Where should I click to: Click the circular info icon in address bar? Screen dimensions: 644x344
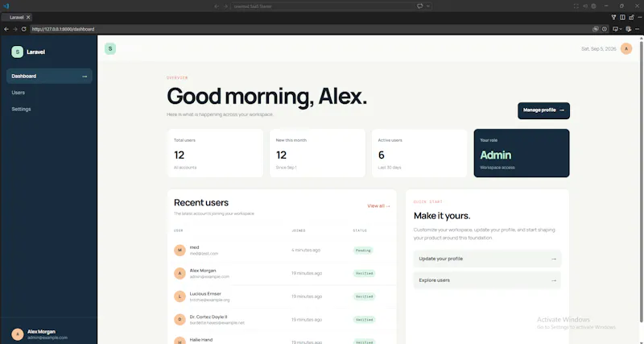tap(605, 29)
